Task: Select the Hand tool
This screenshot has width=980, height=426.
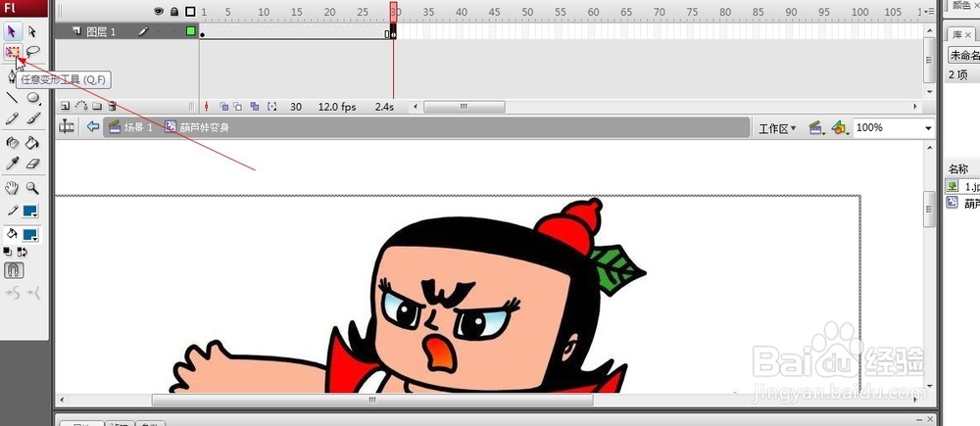Action: (12, 188)
